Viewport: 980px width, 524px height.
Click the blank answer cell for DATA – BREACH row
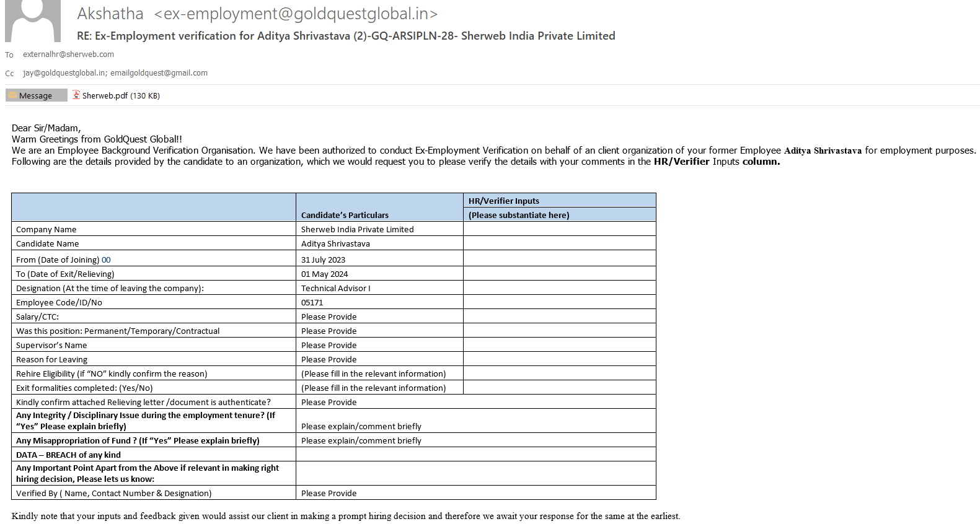tap(475, 455)
